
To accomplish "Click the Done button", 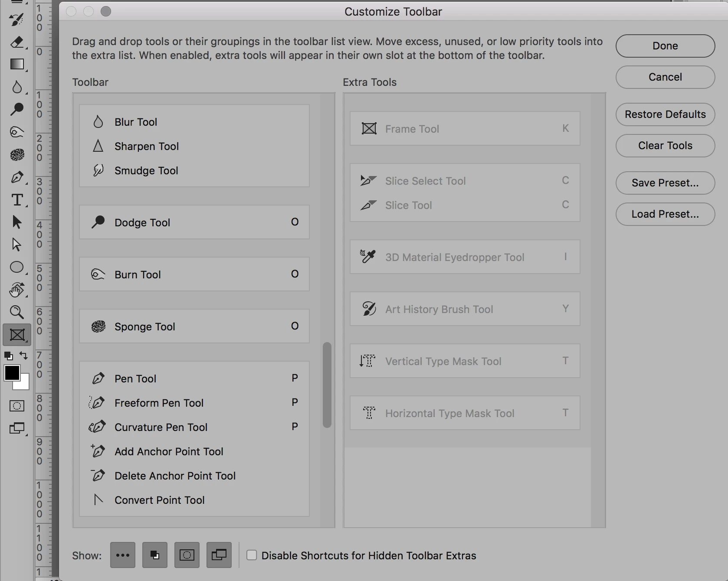I will click(x=665, y=46).
